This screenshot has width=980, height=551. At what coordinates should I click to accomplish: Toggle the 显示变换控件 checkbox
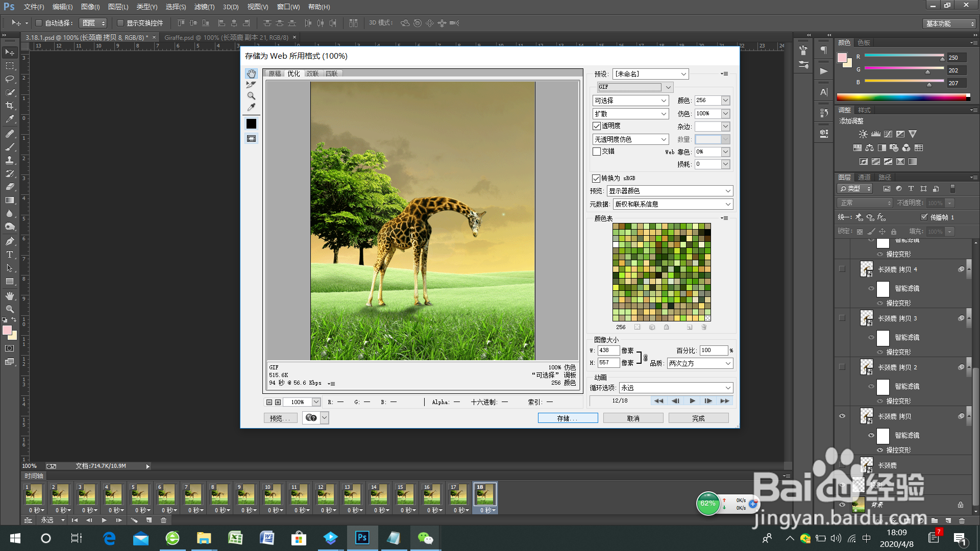[x=120, y=23]
